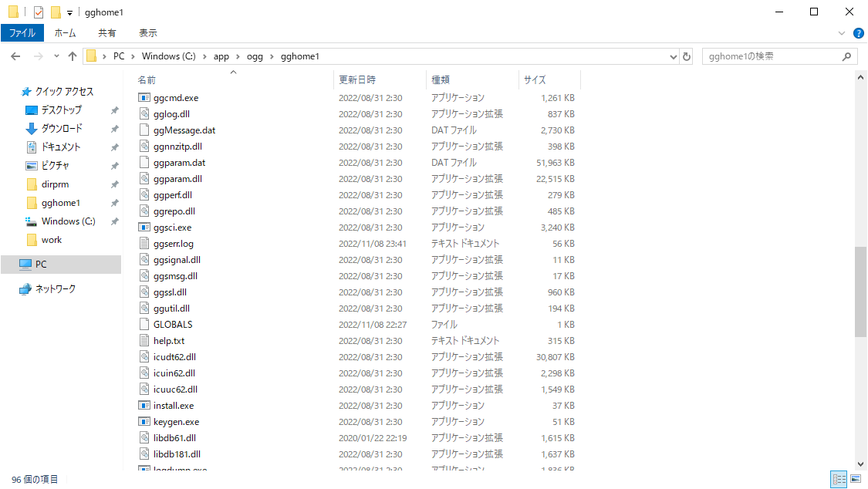Screen dimensions: 868x489
Task: Click the keygen.exe application icon
Action: [144, 422]
